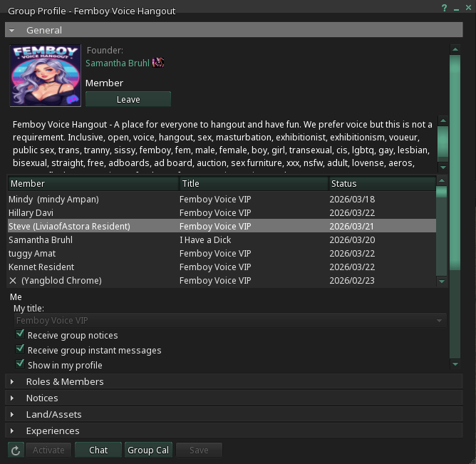
Task: Open the My title dropdown
Action: (230, 320)
